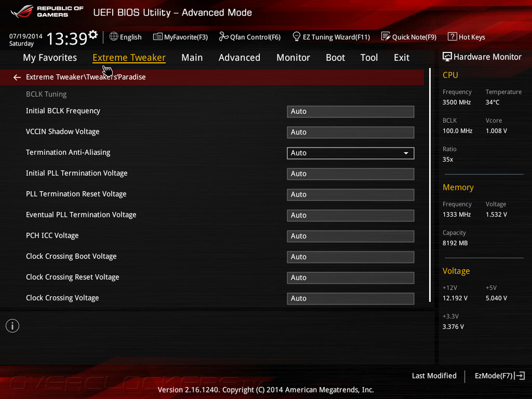The height and width of the screenshot is (399, 532).
Task: Launch the EZ Tuning Wizard bulb icon
Action: click(296, 36)
